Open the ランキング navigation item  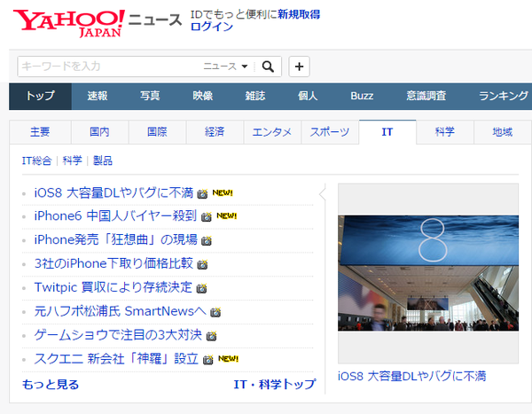[504, 97]
